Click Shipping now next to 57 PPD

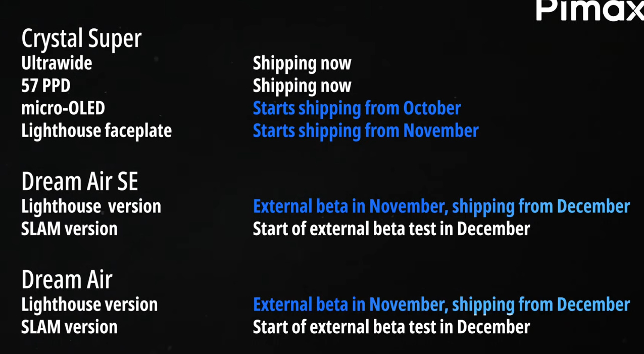(x=302, y=85)
